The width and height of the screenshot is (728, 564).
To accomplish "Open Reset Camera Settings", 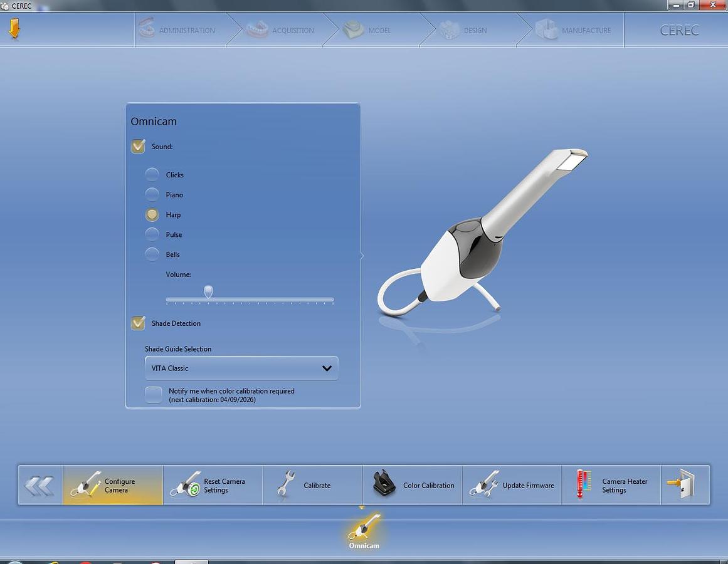I will [x=213, y=485].
